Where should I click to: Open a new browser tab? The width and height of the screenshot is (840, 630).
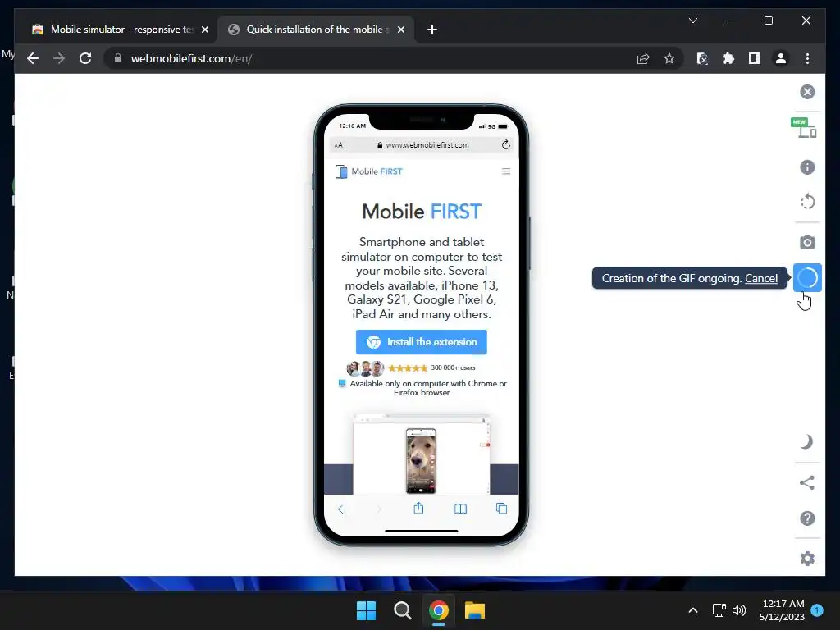432,30
